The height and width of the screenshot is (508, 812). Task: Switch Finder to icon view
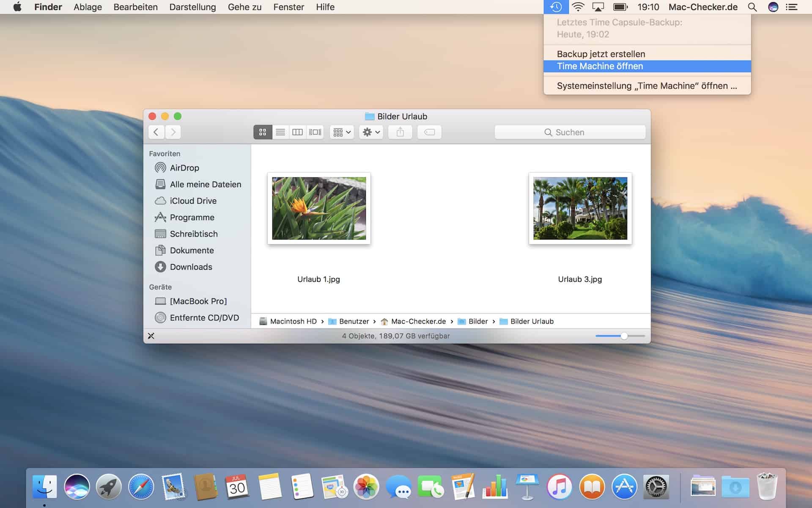pyautogui.click(x=263, y=132)
